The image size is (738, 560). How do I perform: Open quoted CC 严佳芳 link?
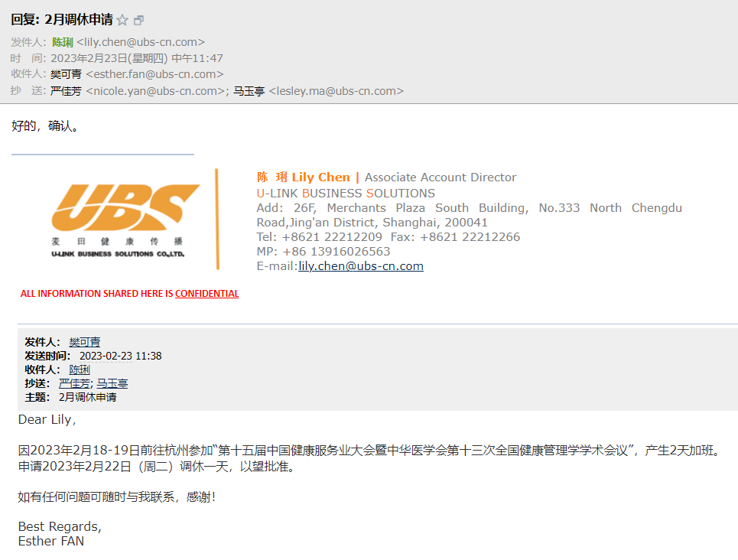(x=75, y=383)
